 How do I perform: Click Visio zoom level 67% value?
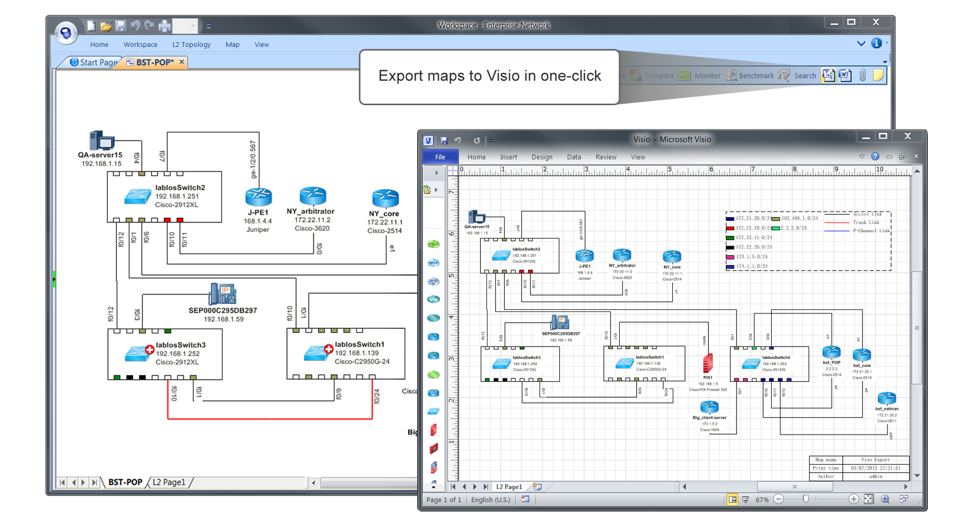pos(762,499)
